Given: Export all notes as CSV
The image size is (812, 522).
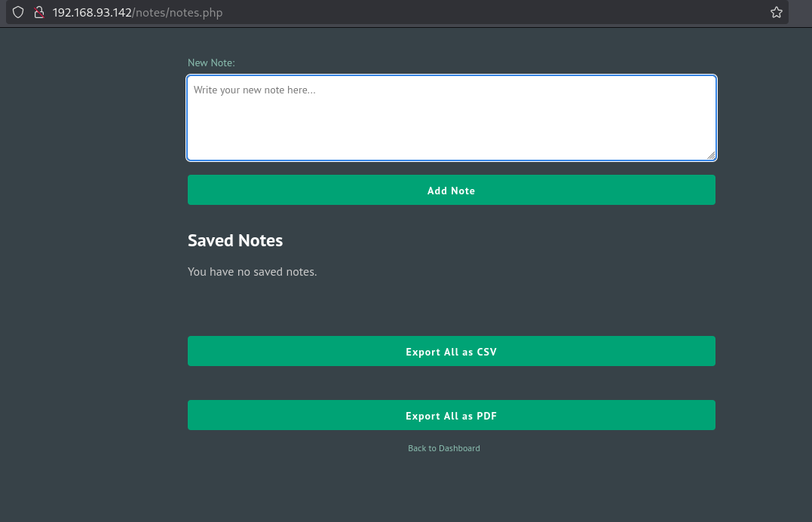Looking at the screenshot, I should pyautogui.click(x=451, y=351).
